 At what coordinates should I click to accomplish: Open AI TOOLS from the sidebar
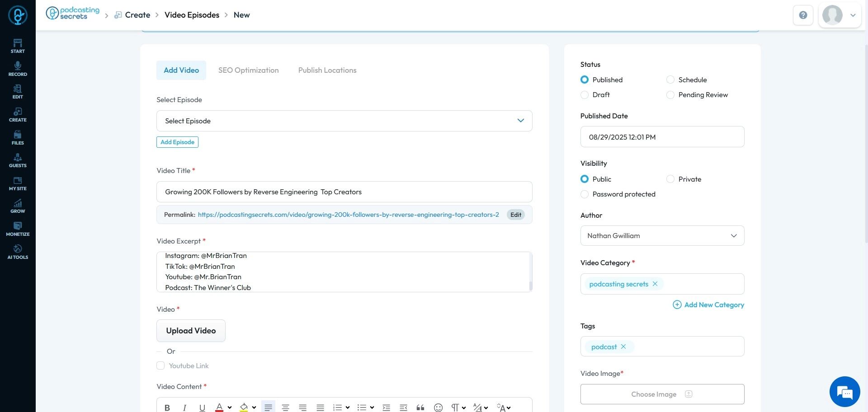coord(18,252)
